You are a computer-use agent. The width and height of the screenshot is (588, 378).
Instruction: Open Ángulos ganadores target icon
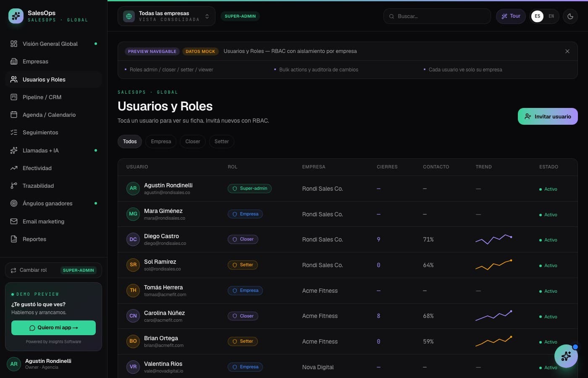[14, 203]
